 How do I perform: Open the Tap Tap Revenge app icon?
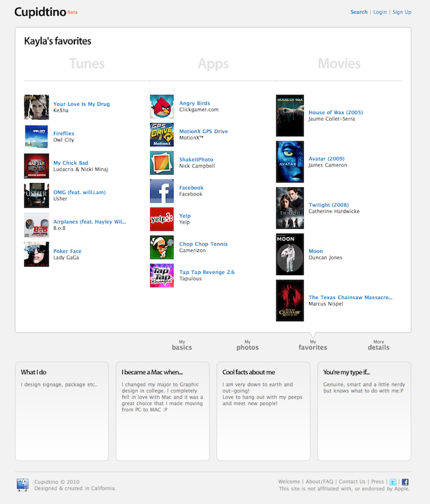pyautogui.click(x=162, y=275)
